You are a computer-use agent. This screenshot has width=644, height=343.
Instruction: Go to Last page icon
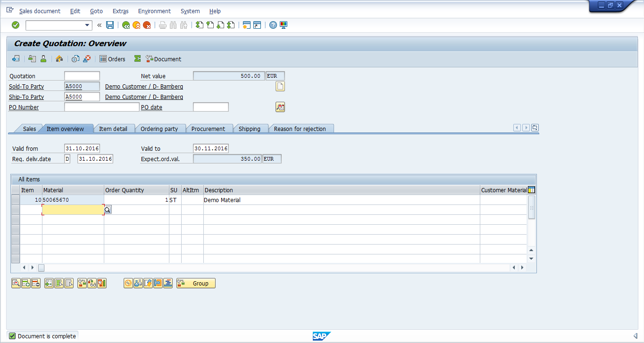[231, 25]
